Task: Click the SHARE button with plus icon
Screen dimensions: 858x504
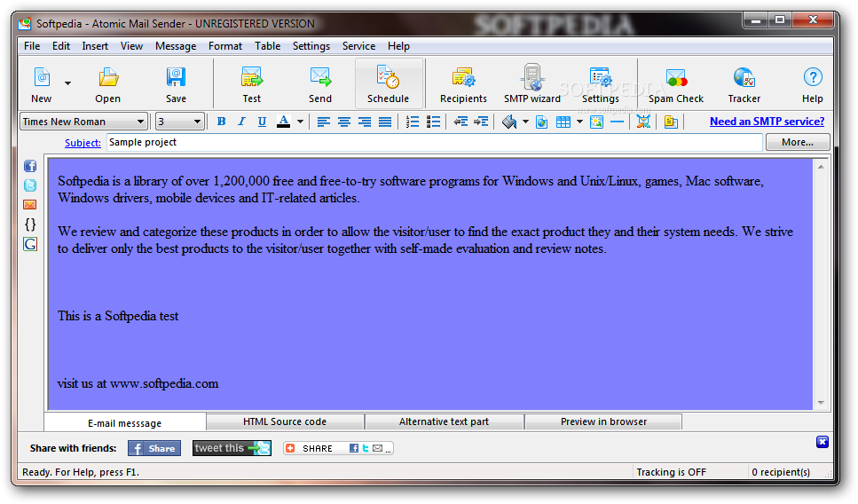Action: [338, 448]
